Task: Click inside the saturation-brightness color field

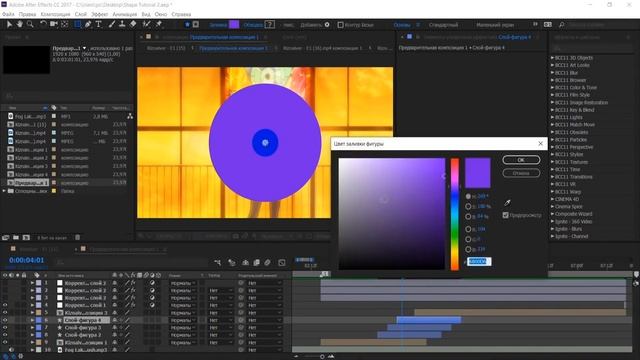Action: (392, 214)
